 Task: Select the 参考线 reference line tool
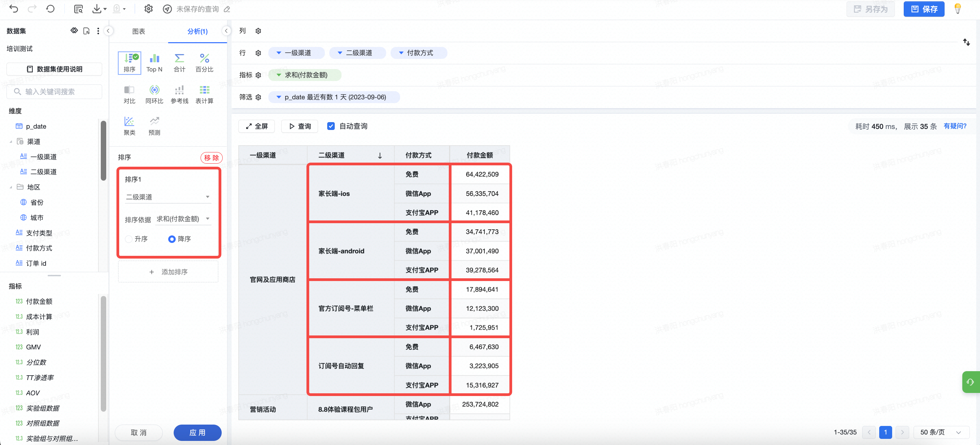pos(179,95)
